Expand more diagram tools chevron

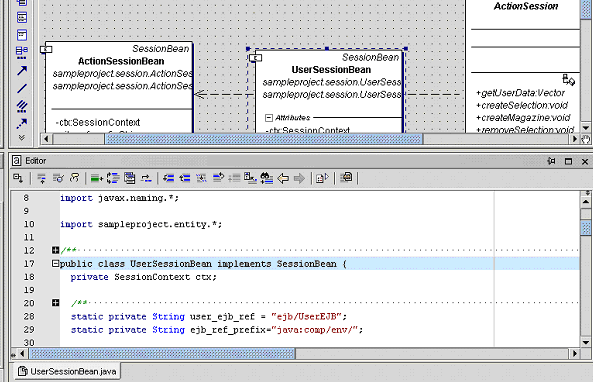[22, 138]
